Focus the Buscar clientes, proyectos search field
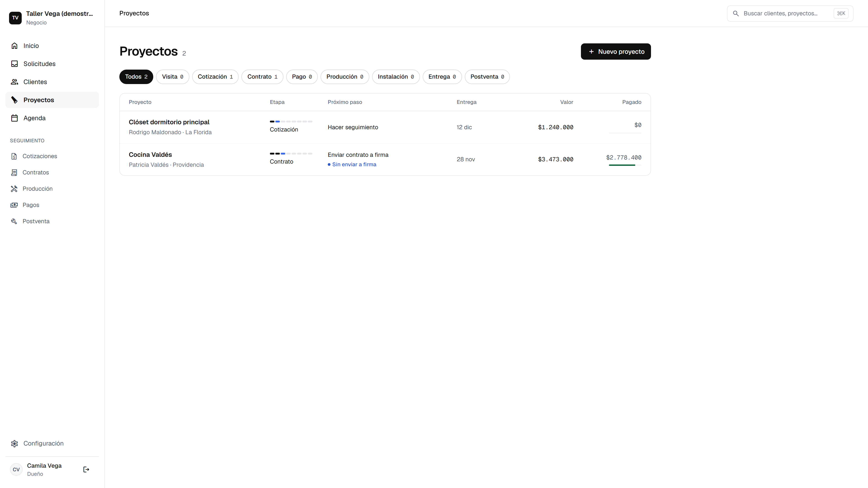Image resolution: width=868 pixels, height=488 pixels. [790, 14]
